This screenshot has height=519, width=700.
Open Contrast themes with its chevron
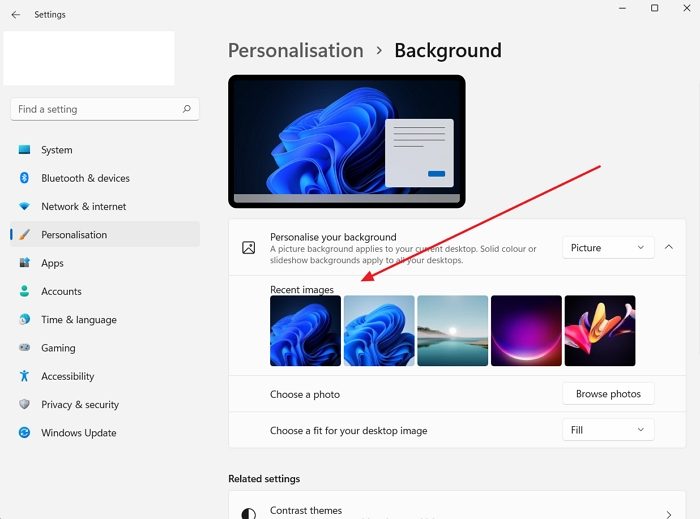point(668,514)
